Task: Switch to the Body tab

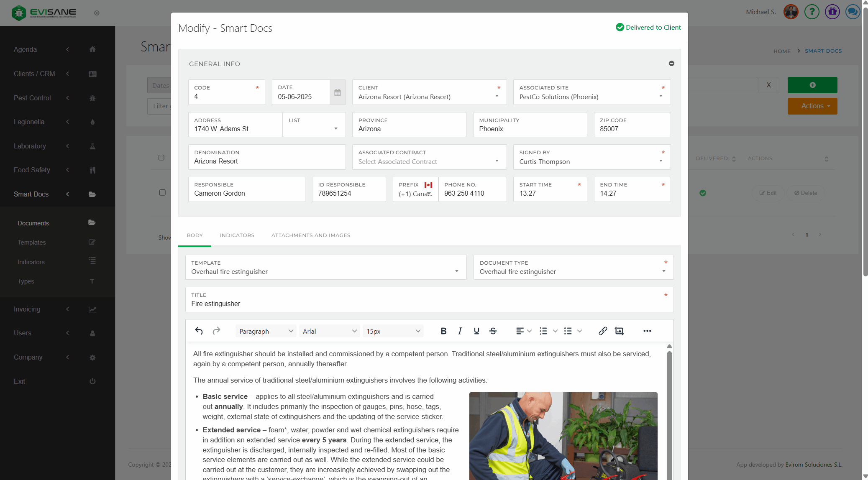Action: point(195,235)
